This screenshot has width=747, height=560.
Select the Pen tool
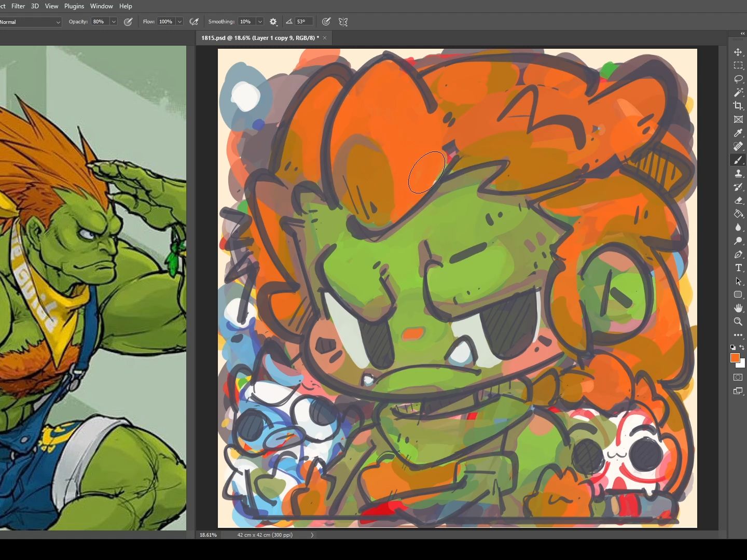pos(738,254)
